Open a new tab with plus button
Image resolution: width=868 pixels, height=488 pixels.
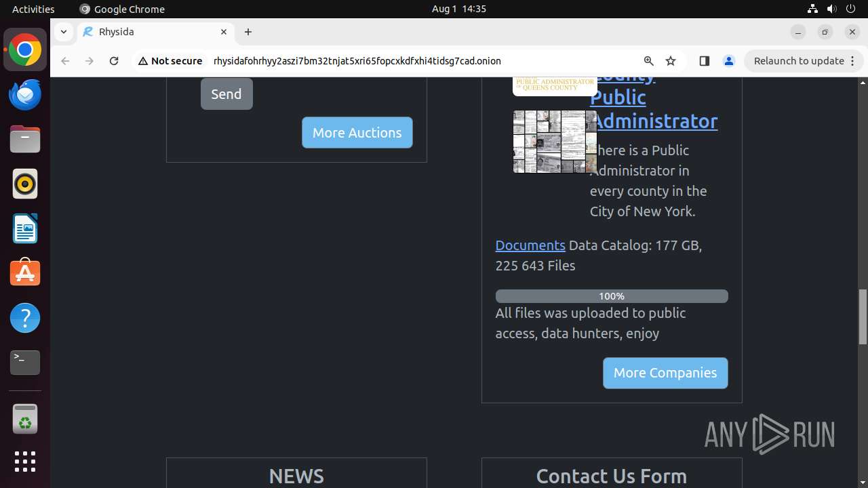[248, 32]
